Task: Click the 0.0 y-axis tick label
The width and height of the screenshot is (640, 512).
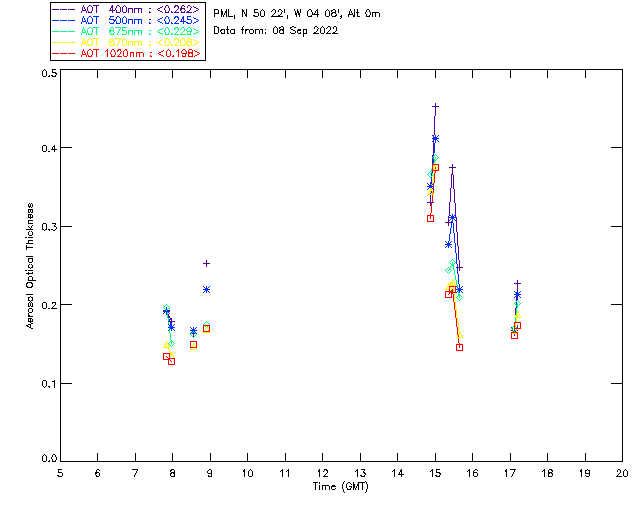Action: 49,459
